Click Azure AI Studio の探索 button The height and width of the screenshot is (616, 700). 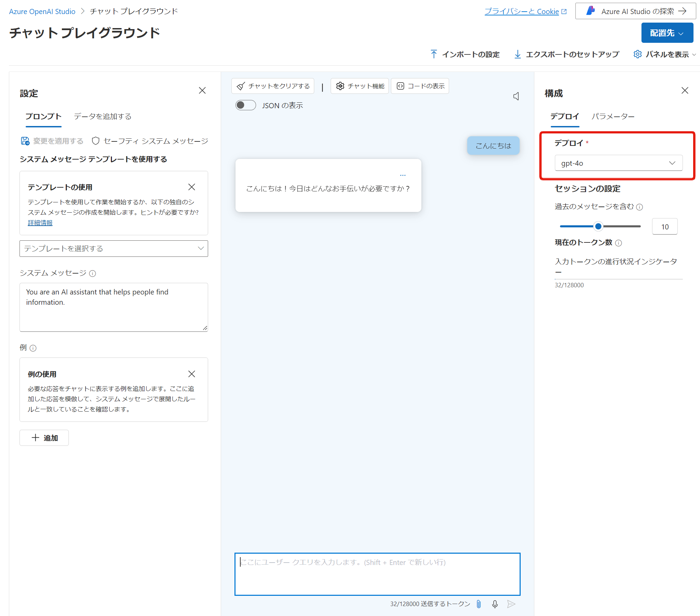(636, 11)
